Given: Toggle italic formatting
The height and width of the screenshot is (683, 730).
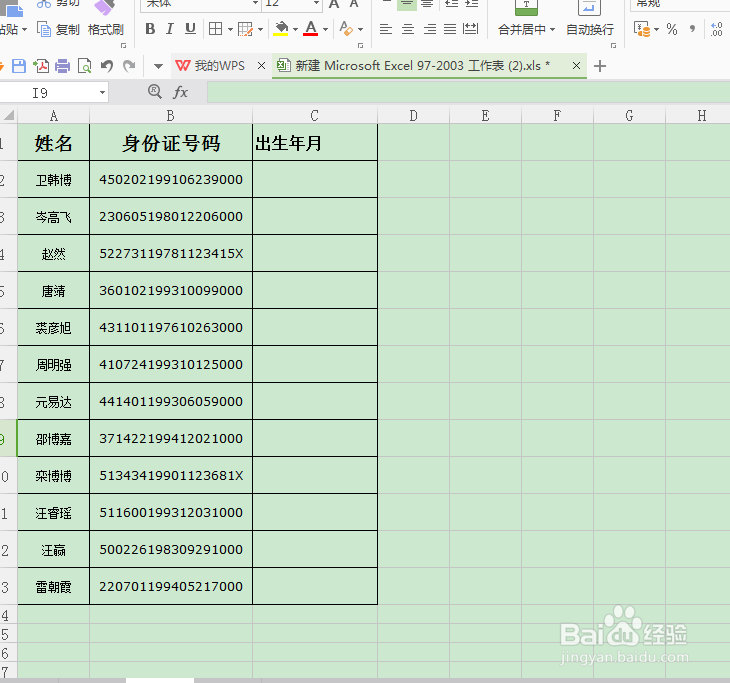Looking at the screenshot, I should pyautogui.click(x=169, y=29).
